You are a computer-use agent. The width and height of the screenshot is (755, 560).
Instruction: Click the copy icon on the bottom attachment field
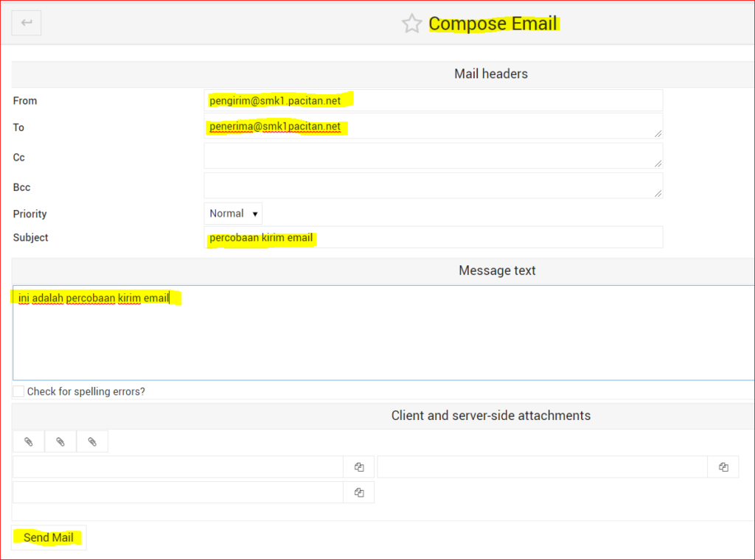point(358,493)
